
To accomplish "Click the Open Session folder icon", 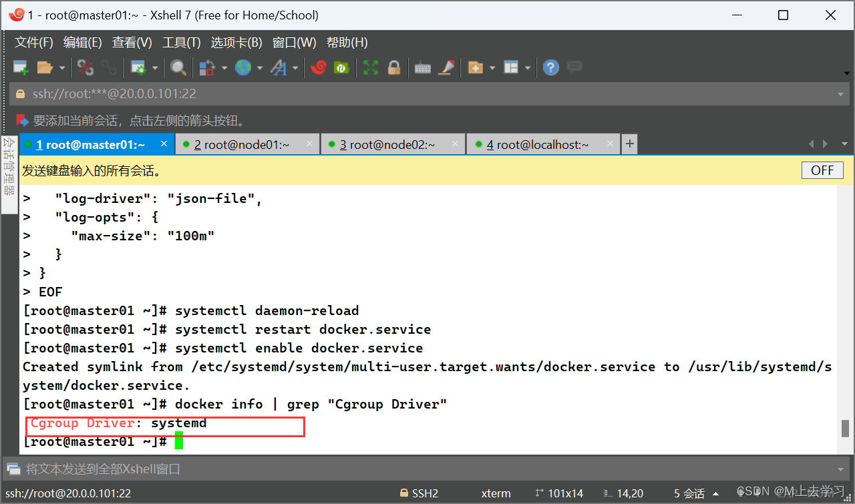I will coord(45,67).
